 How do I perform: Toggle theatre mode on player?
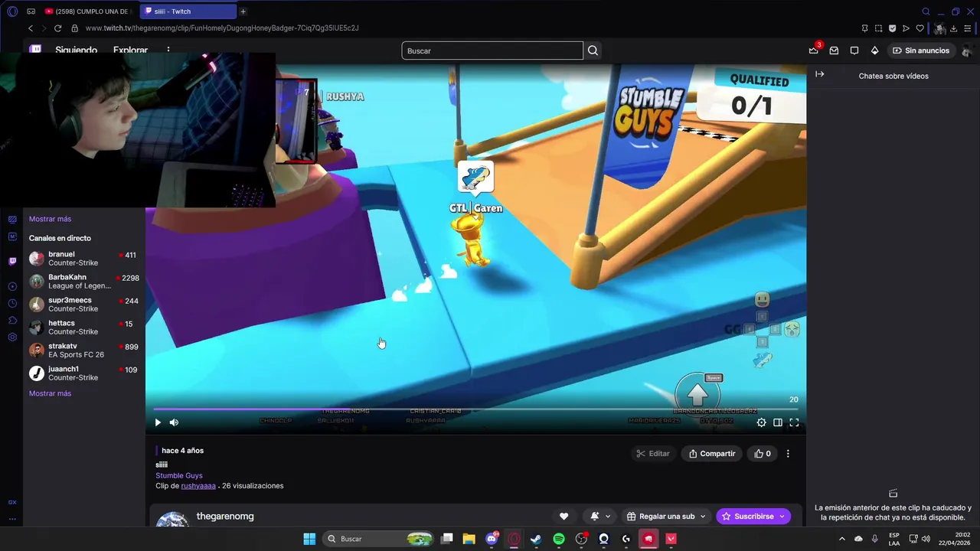click(778, 422)
